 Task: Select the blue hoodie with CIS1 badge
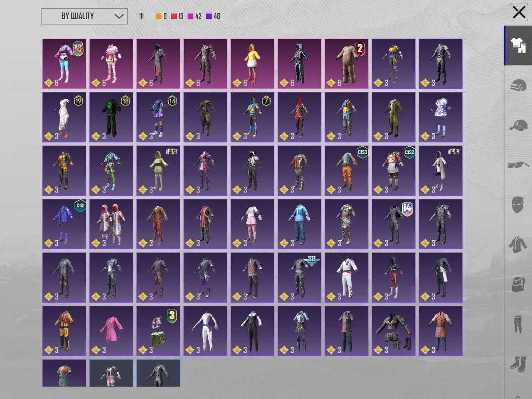(x=64, y=224)
